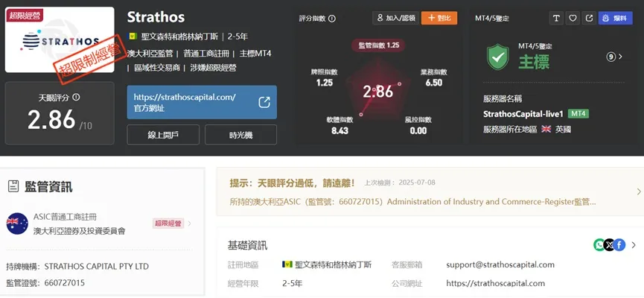
Task: Click the 時光機 button
Action: click(240, 135)
